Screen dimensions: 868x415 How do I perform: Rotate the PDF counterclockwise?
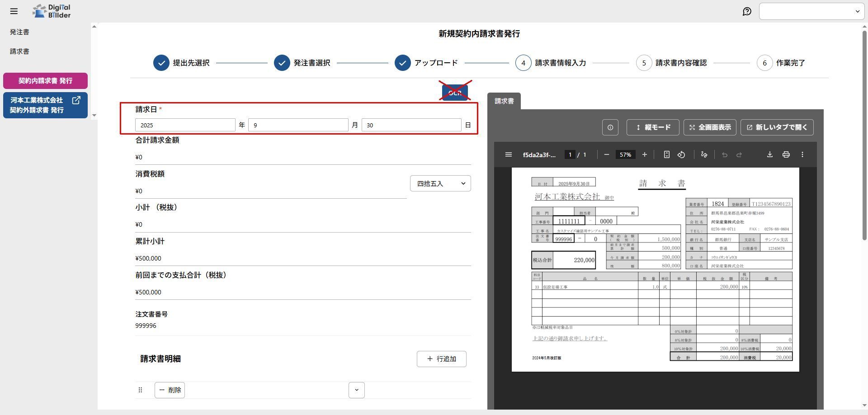click(681, 155)
